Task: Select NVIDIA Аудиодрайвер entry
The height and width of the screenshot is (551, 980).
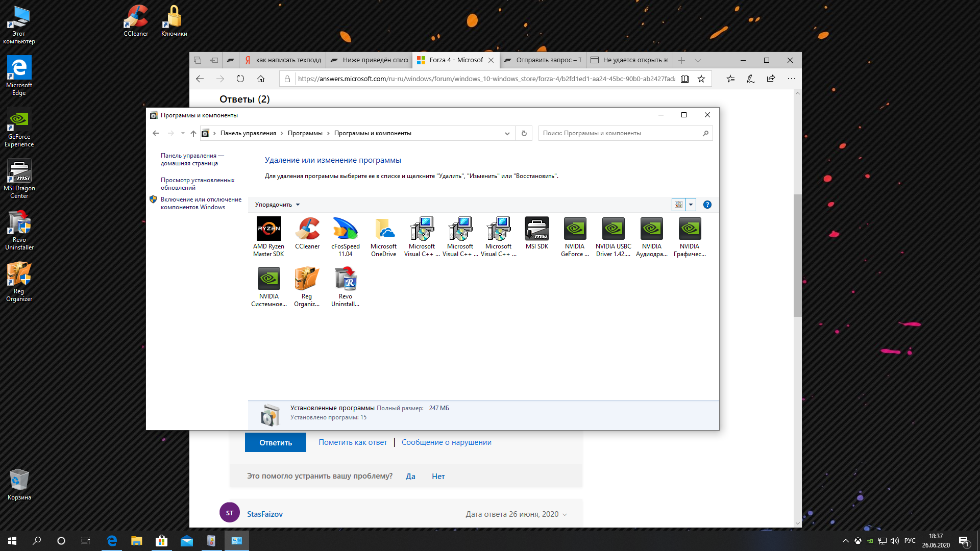Action: pyautogui.click(x=652, y=237)
